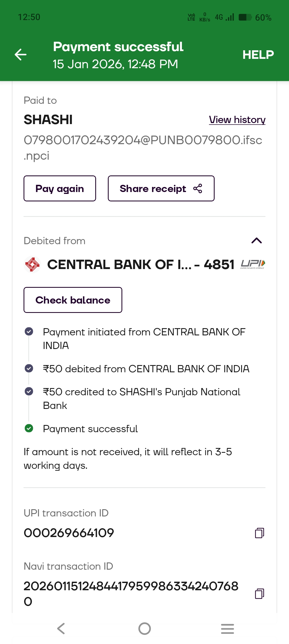Tap the back arrow in header
Viewport: 289px width, 644px height.
click(20, 55)
